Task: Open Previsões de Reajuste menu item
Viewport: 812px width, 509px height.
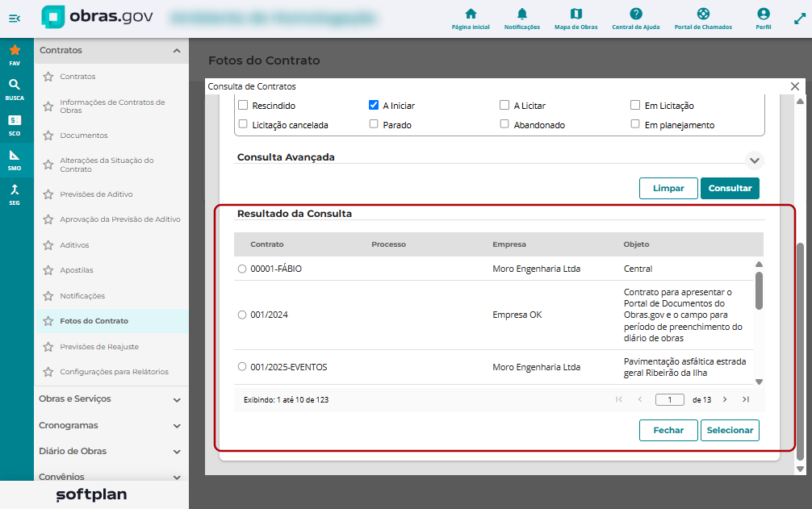Action: click(x=99, y=347)
